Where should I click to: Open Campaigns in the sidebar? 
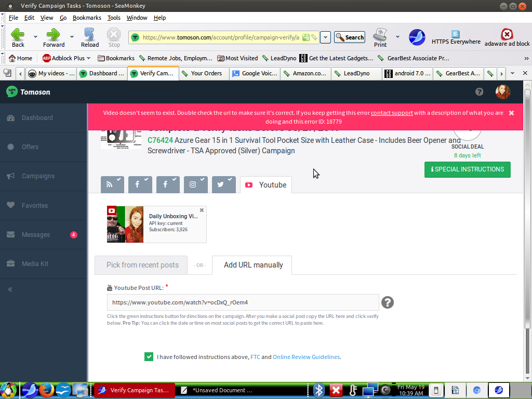(44, 176)
